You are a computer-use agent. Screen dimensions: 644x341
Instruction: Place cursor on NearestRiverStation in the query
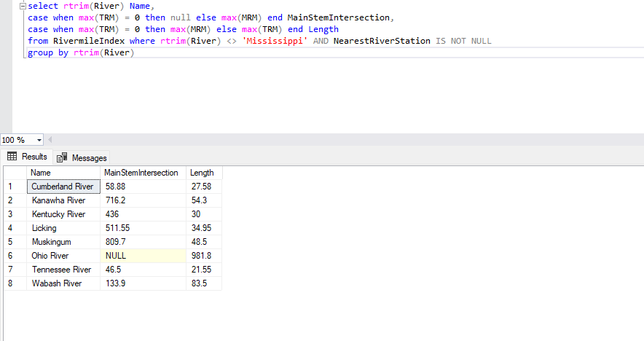[x=382, y=41]
